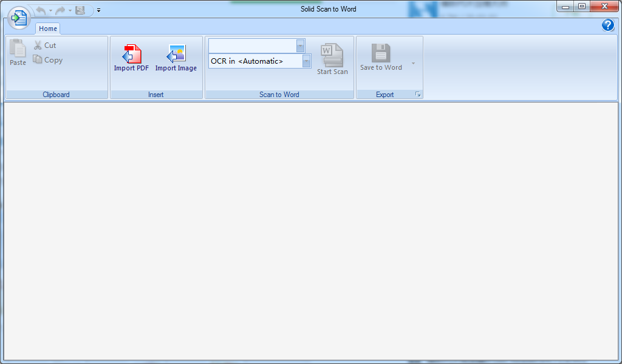Screen dimensions: 622x364
Task: Open the Undo history dropdown arrow
Action: 50,10
